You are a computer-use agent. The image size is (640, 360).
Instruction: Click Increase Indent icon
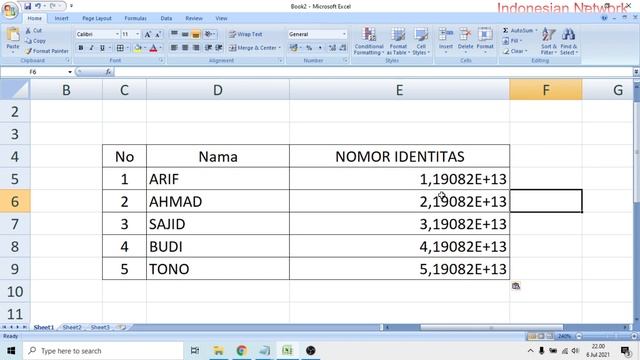pyautogui.click(x=219, y=48)
